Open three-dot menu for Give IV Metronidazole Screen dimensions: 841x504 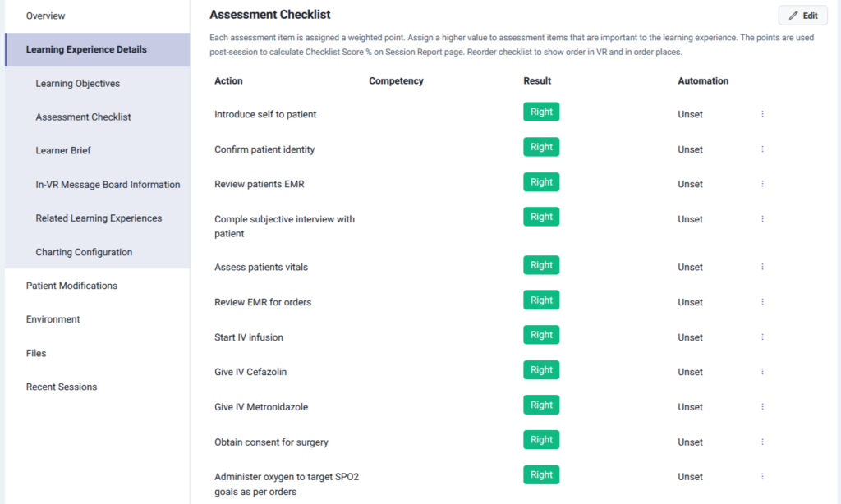click(x=762, y=407)
